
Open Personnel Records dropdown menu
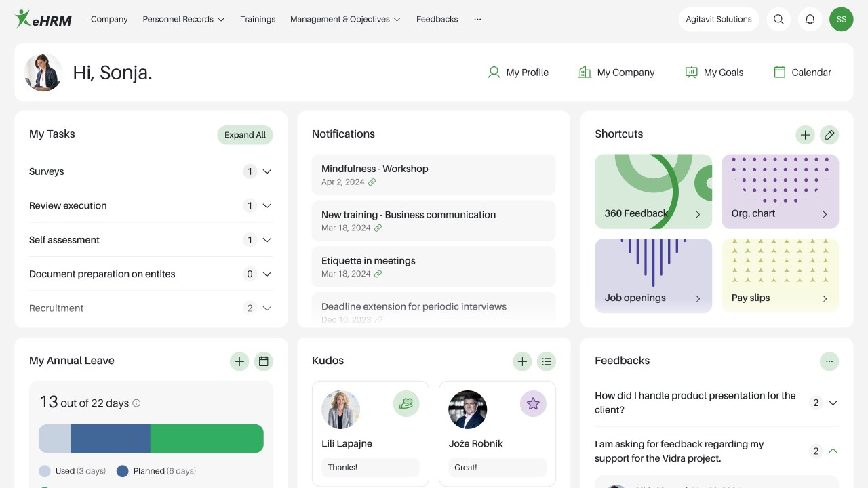[184, 19]
